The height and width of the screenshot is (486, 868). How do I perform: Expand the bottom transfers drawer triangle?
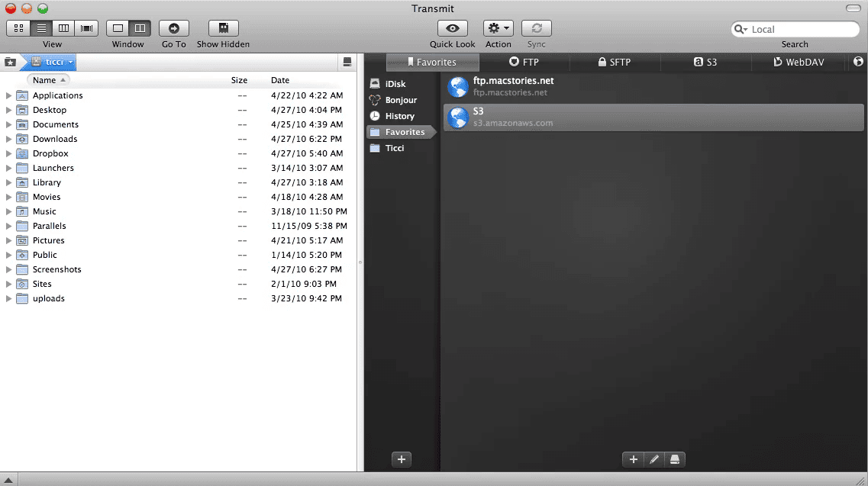(x=8, y=481)
